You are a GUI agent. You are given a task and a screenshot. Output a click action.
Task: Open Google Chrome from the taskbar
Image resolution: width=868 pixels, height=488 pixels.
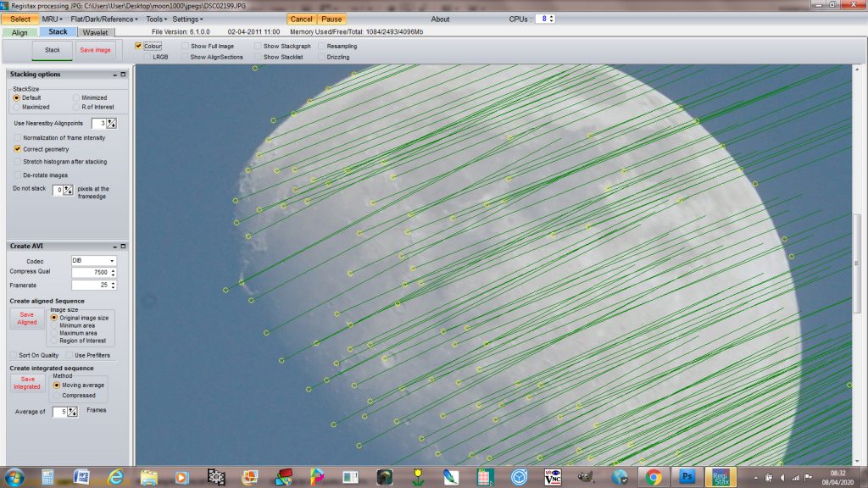click(654, 477)
